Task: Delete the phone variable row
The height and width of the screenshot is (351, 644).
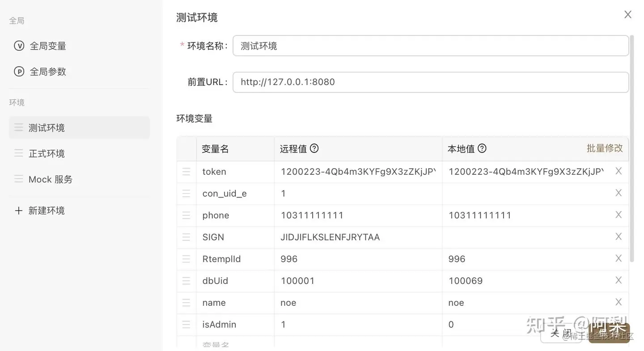Action: click(619, 215)
